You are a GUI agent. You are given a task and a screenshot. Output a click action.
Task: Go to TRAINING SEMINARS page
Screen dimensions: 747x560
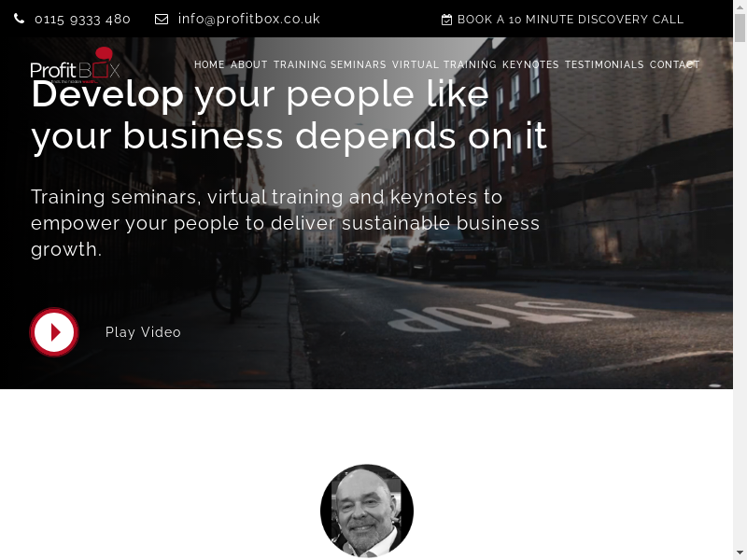click(330, 64)
